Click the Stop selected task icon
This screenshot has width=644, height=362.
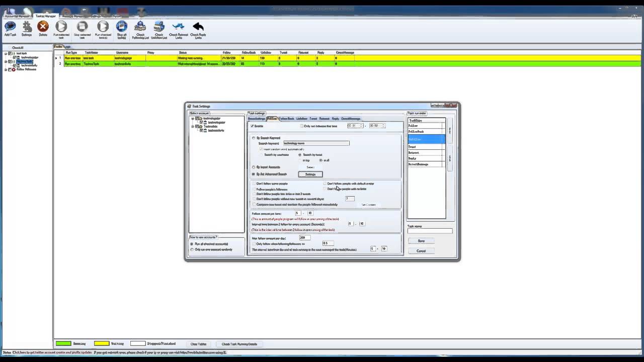83,27
